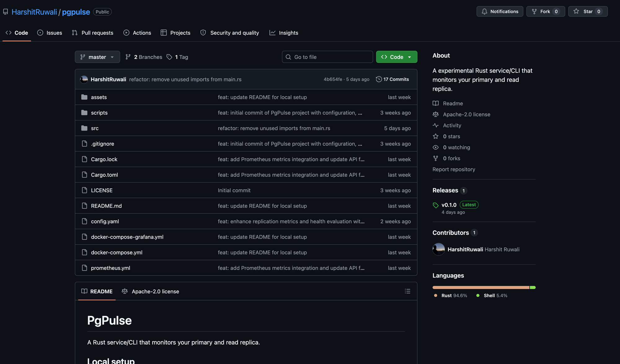The width and height of the screenshot is (620, 364).
Task: Click the orange Rust segment of language bar
Action: click(481, 287)
